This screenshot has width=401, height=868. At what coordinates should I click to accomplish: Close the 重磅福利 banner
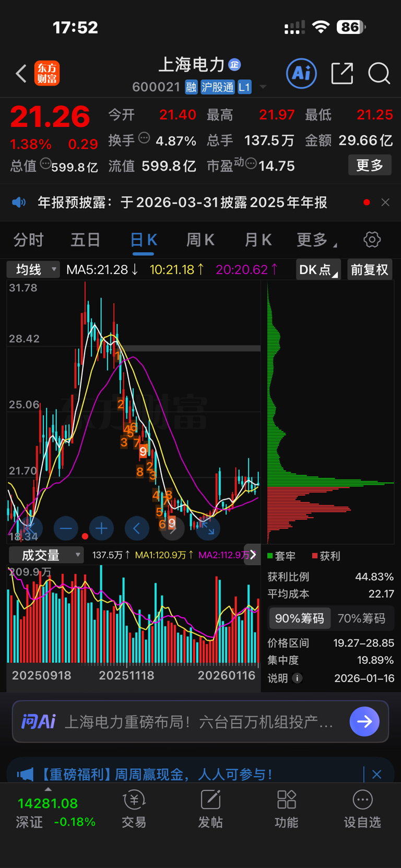click(376, 775)
